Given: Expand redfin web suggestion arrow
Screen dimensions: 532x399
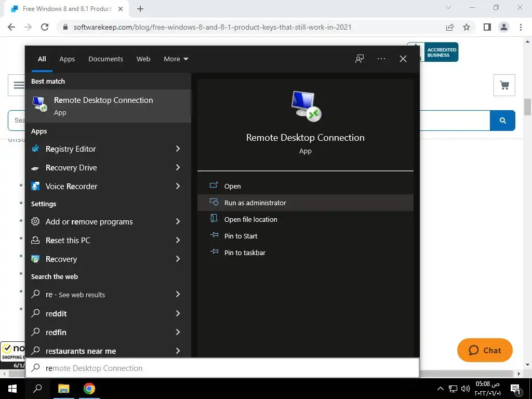Looking at the screenshot, I should pyautogui.click(x=178, y=332).
